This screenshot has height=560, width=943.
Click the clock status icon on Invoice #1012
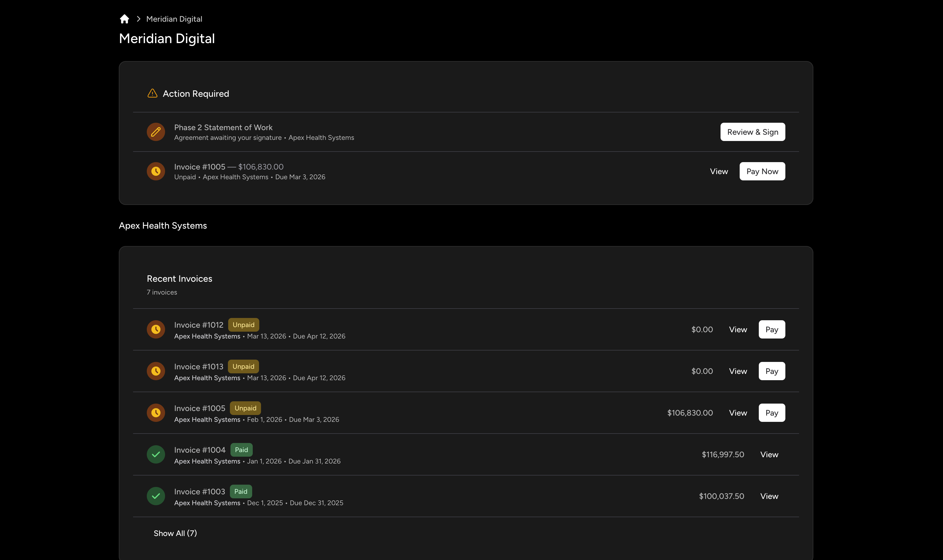click(x=156, y=329)
